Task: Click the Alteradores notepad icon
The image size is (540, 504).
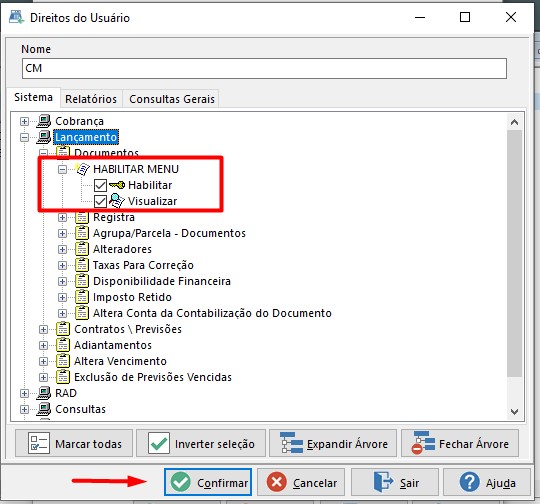Action: (82, 249)
